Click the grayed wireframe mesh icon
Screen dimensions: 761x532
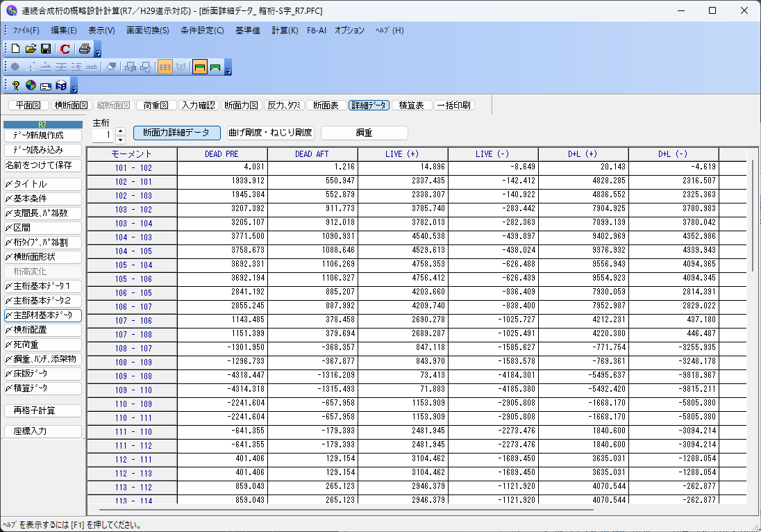pos(181,67)
